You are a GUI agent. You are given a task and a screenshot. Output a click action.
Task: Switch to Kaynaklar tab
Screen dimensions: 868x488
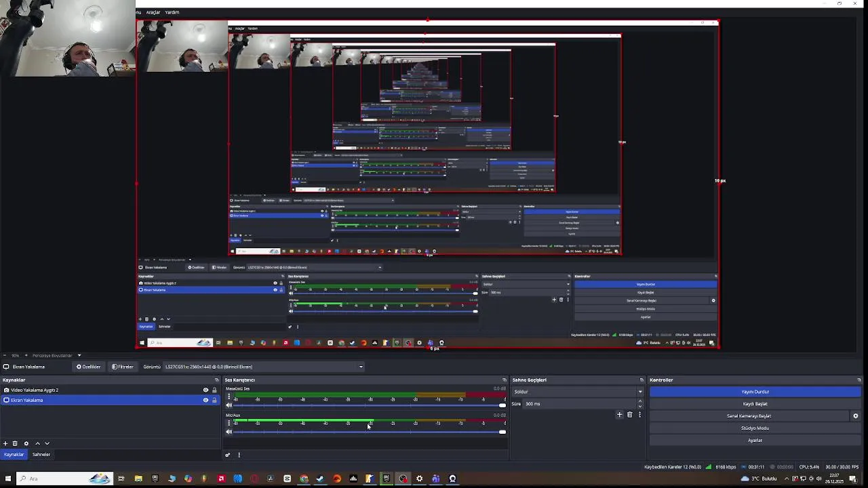pyautogui.click(x=14, y=454)
